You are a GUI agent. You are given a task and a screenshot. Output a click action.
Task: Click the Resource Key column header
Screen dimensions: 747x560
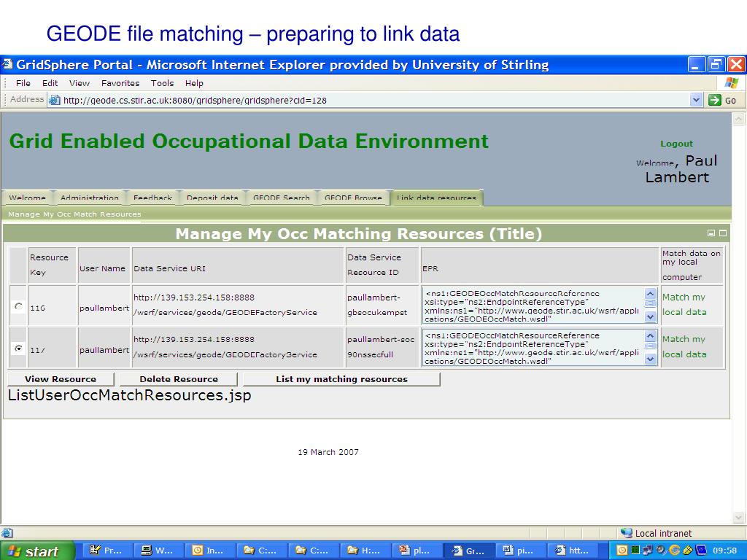[x=53, y=265]
